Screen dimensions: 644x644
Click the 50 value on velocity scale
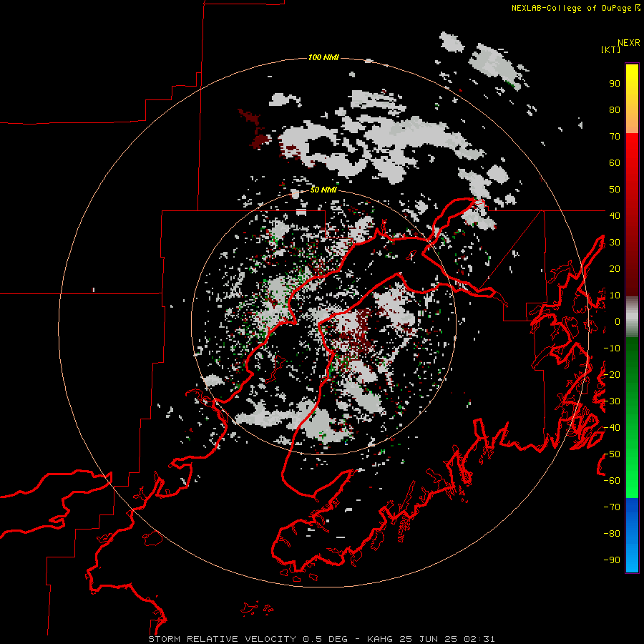point(615,190)
